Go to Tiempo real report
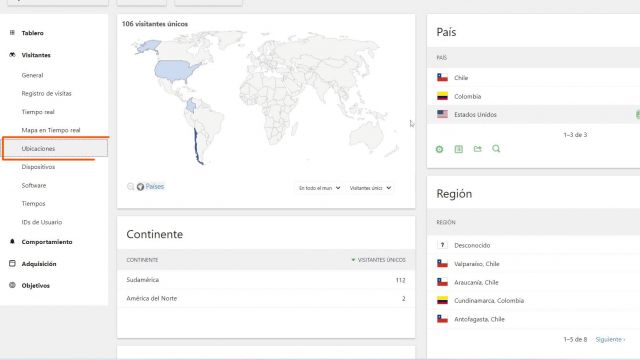The width and height of the screenshot is (640, 360). pyautogui.click(x=38, y=112)
